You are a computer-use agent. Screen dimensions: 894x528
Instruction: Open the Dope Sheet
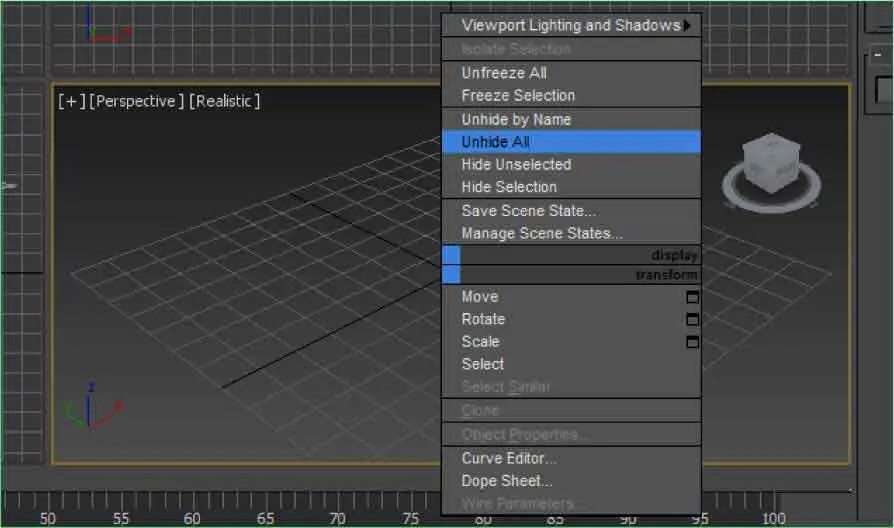pyautogui.click(x=571, y=481)
